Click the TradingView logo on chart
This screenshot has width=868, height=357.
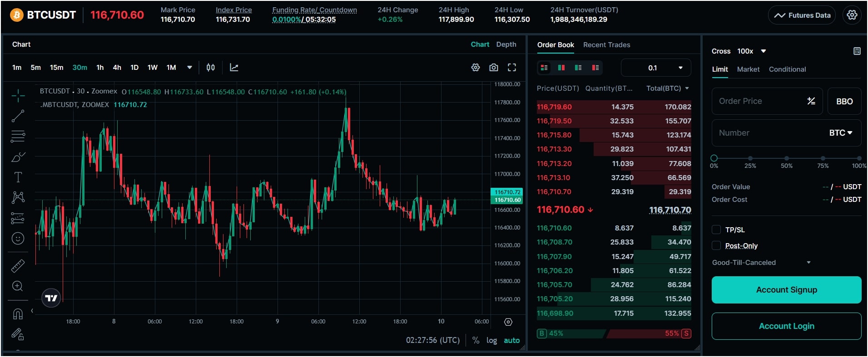click(x=51, y=298)
